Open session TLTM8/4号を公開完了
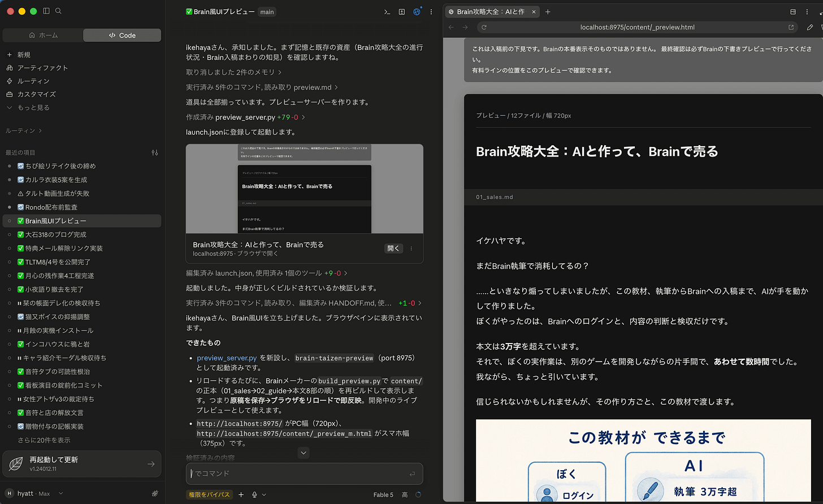The width and height of the screenshot is (823, 504). coord(83,262)
